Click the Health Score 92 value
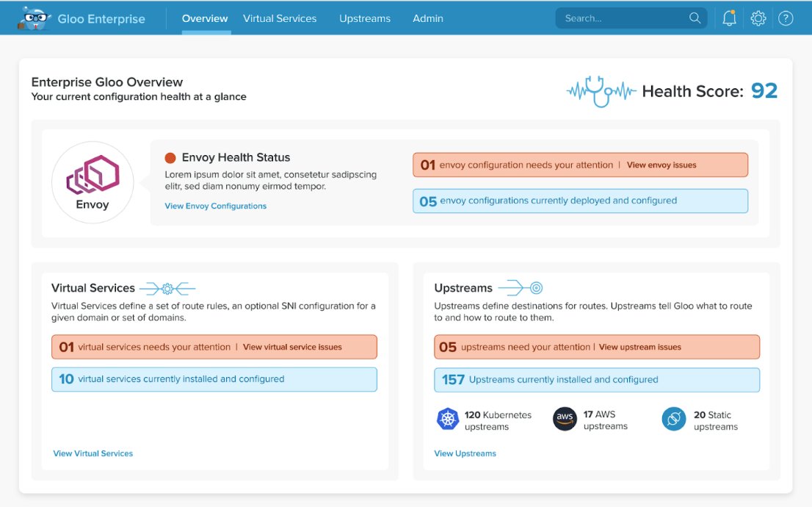 coord(764,91)
